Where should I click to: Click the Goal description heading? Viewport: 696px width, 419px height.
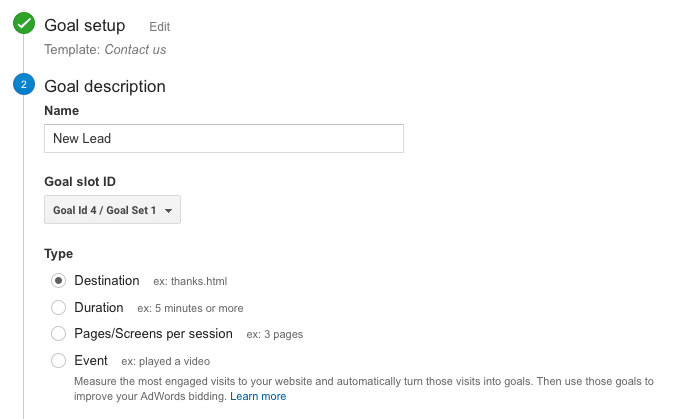pyautogui.click(x=105, y=86)
